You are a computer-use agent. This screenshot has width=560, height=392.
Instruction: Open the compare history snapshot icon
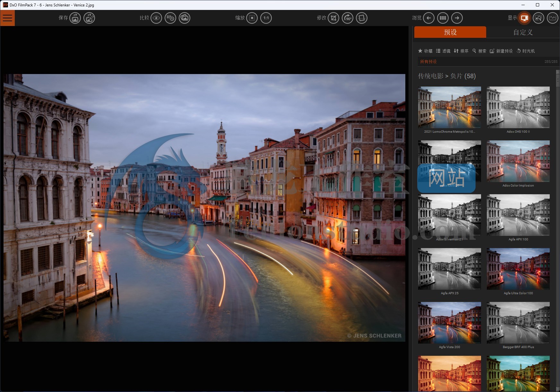click(x=170, y=18)
